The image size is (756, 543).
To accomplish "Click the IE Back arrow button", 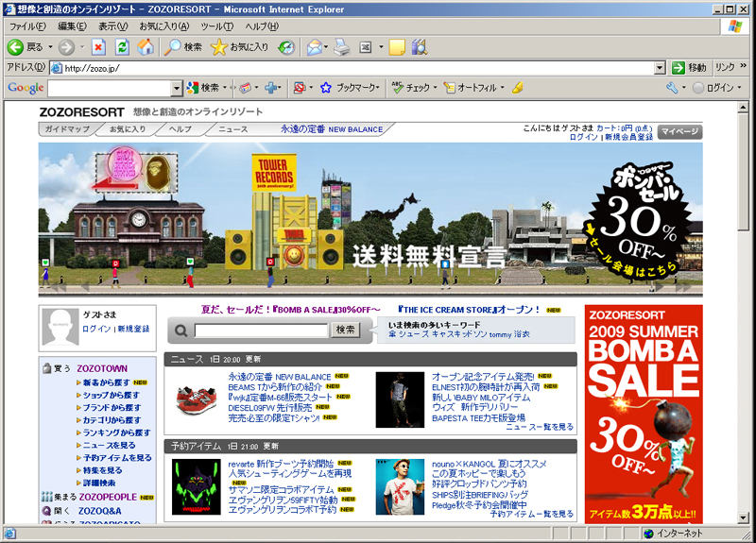I will pyautogui.click(x=16, y=46).
